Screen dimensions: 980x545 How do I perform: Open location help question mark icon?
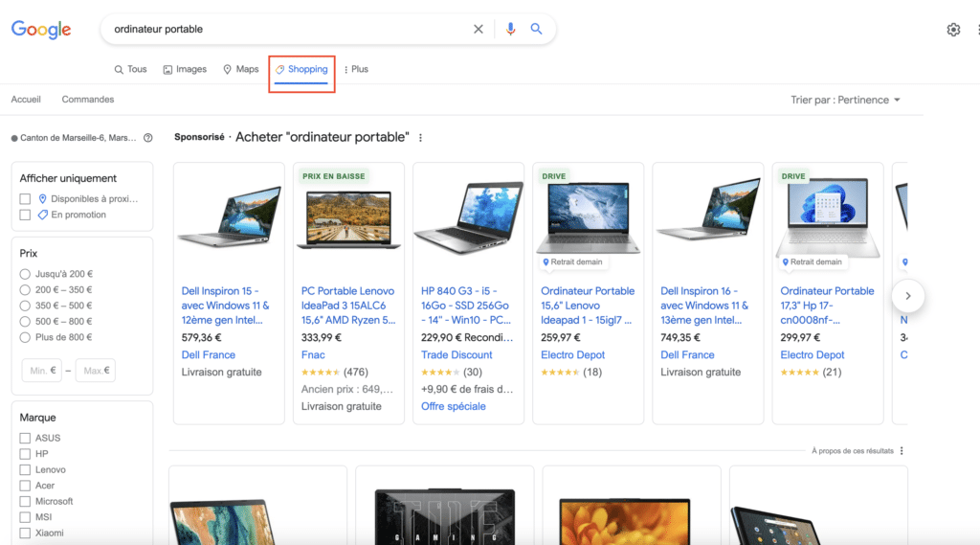point(148,138)
